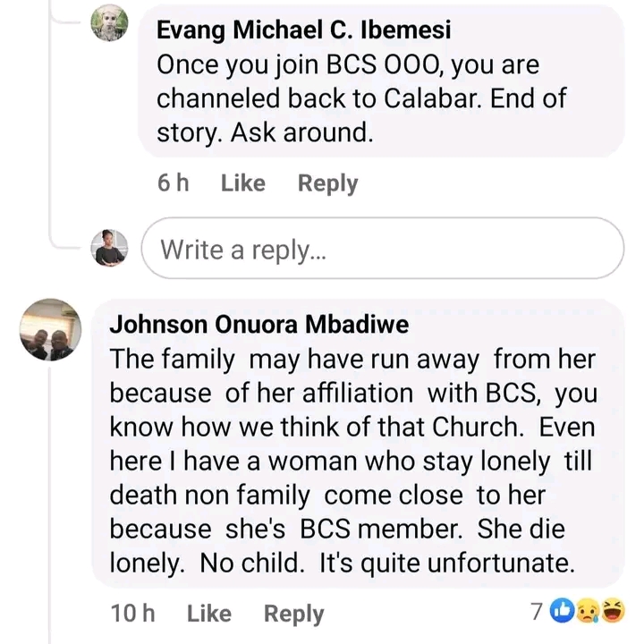Click the blue thumbs-up reaction icon
The image size is (644, 644).
click(561, 612)
